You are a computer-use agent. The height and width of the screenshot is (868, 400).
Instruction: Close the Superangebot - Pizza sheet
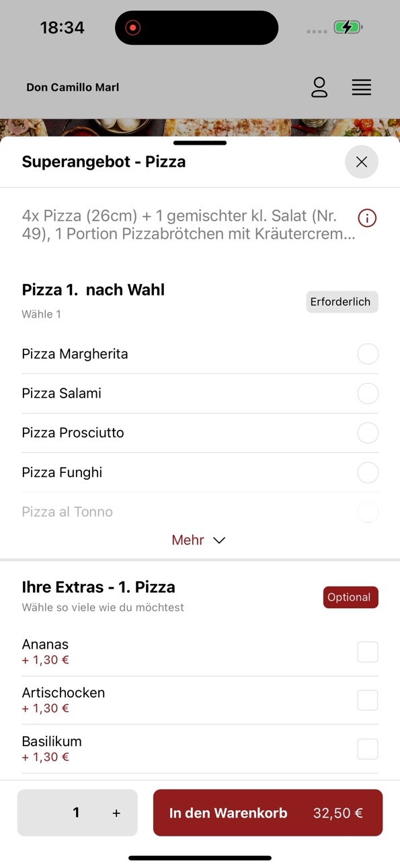362,162
